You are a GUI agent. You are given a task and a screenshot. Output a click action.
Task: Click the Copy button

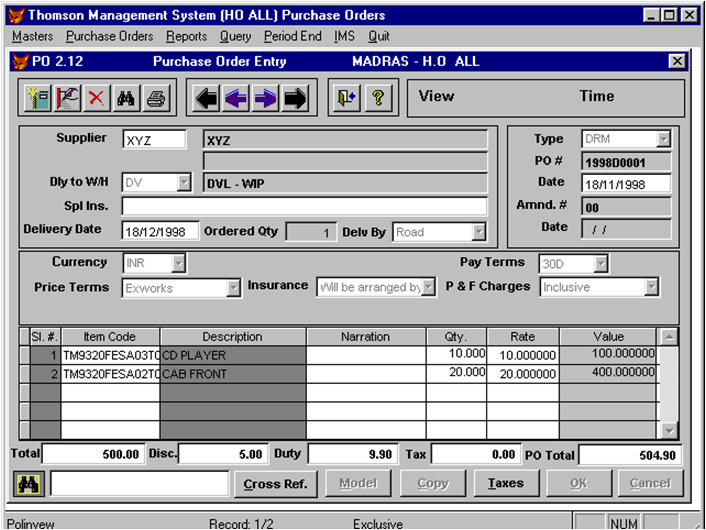[433, 483]
